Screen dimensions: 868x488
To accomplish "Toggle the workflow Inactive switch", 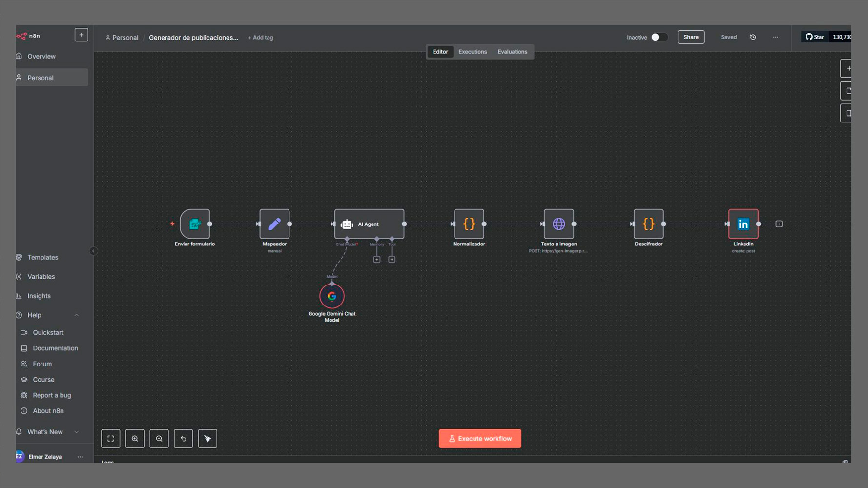I will (660, 37).
